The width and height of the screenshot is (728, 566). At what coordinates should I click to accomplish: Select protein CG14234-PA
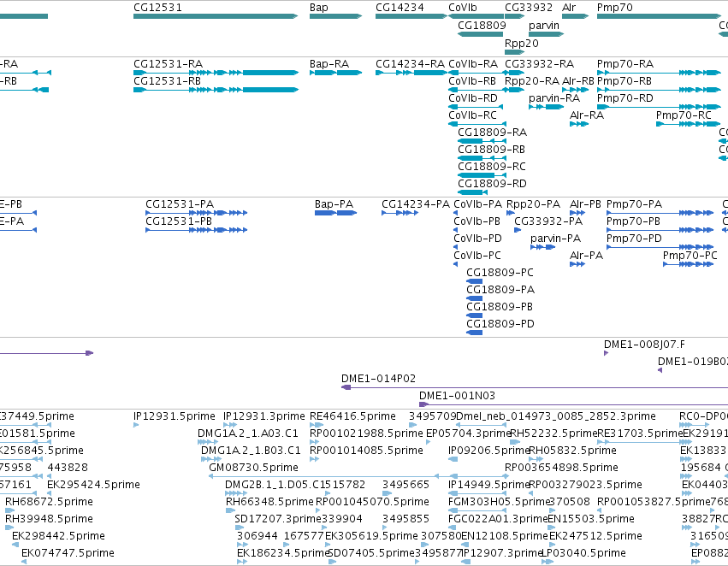416,204
